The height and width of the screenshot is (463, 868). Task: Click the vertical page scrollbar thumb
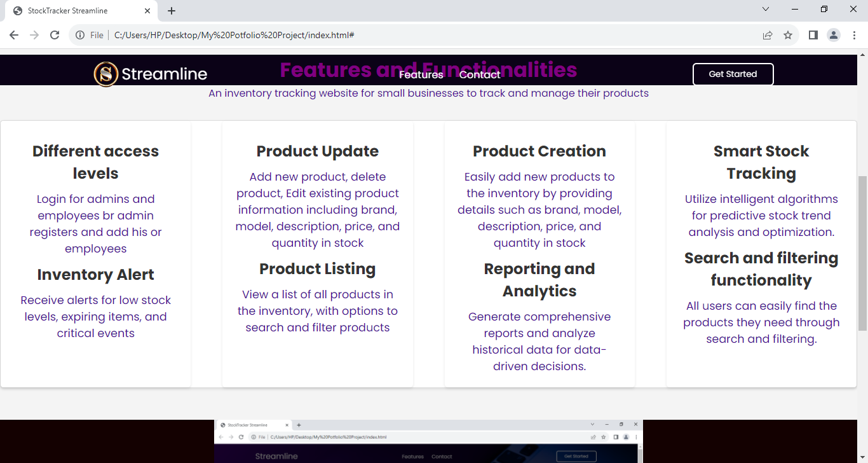pyautogui.click(x=862, y=252)
